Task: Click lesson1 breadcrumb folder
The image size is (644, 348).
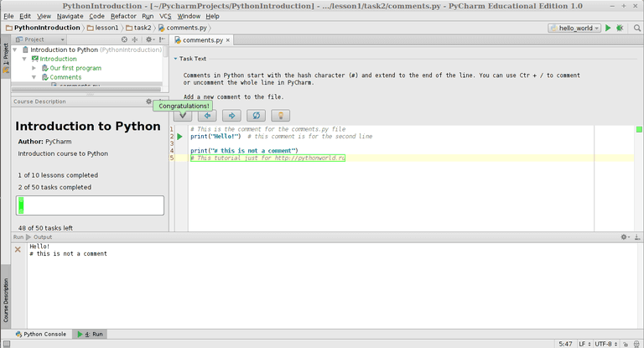Action: [x=102, y=28]
